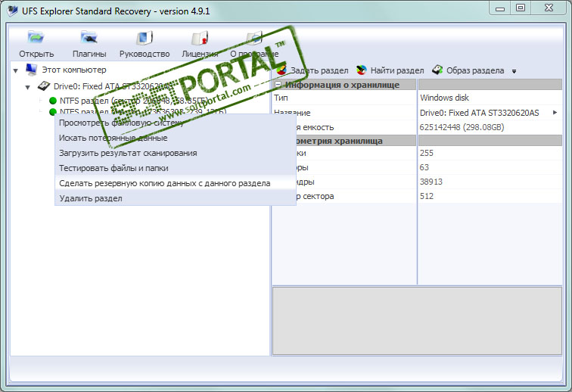This screenshot has width=572, height=392.
Task: Click the Информация о хранилище header text
Action: coord(342,85)
